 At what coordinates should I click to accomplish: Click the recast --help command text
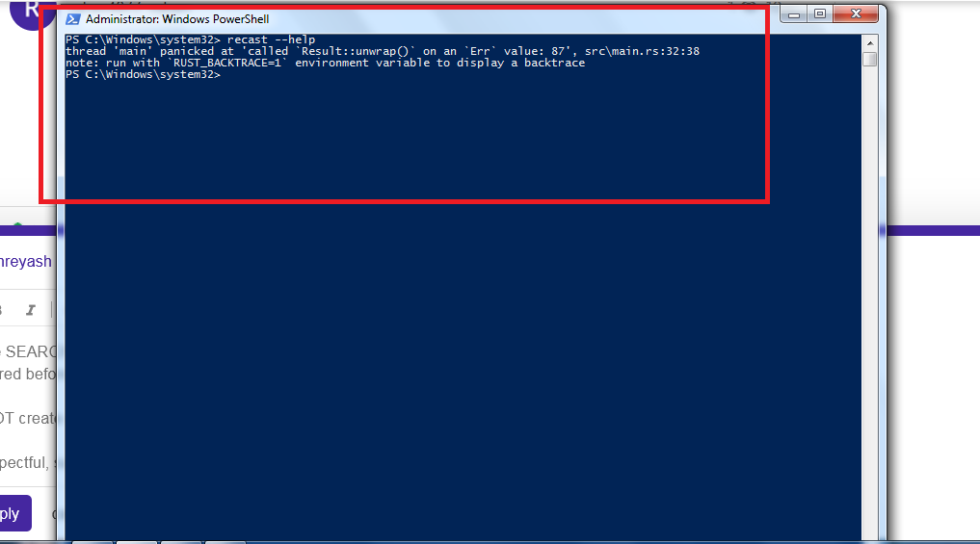tap(271, 39)
